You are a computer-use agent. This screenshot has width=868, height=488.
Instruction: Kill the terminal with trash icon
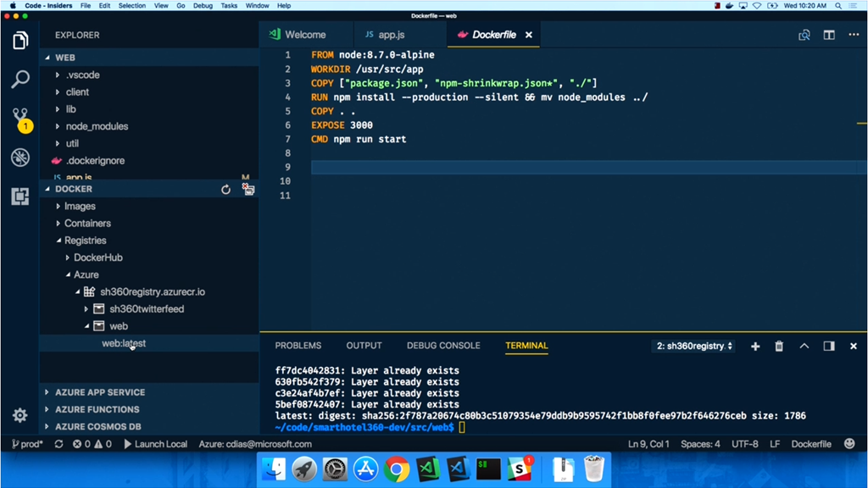779,346
